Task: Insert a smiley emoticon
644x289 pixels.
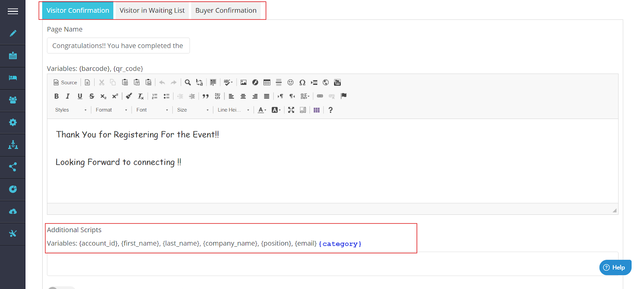Action: 290,82
